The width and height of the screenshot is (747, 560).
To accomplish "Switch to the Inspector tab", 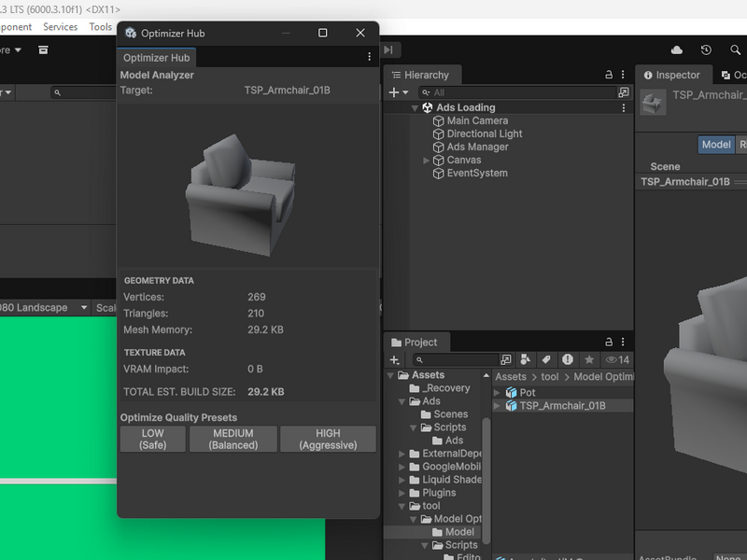I will (x=672, y=75).
